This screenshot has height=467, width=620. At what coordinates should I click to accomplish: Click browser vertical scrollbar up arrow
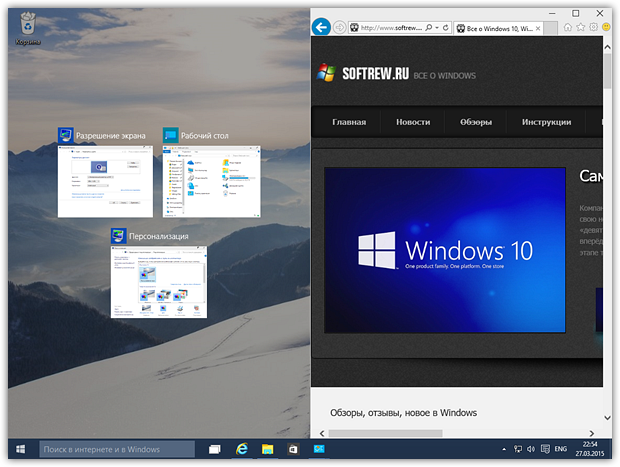(607, 47)
